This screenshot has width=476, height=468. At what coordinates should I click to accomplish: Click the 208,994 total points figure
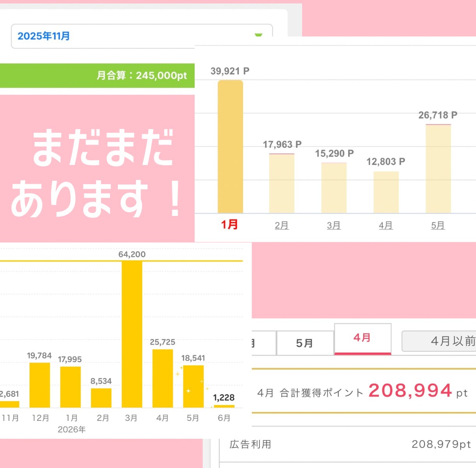pos(410,390)
